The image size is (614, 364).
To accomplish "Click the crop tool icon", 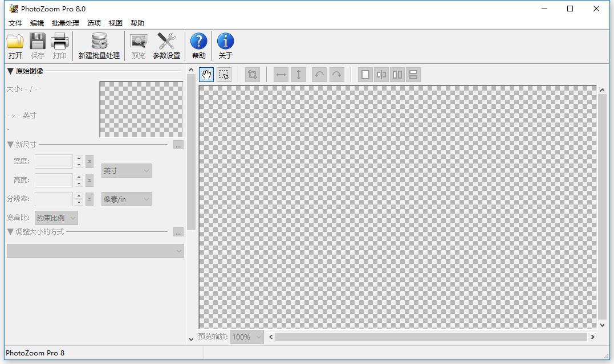I will (x=253, y=75).
